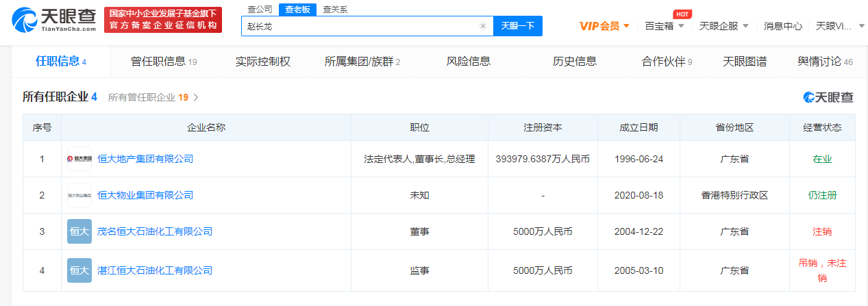Viewport: 868px width, 306px height.
Task: Click the search field containing 赵长龙
Action: pyautogui.click(x=367, y=26)
